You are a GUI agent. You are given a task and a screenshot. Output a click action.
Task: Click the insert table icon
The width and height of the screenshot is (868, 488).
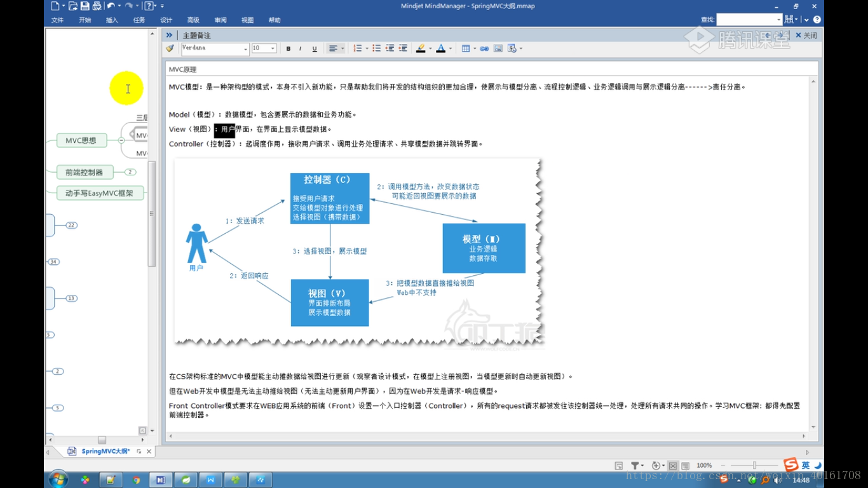pyautogui.click(x=466, y=48)
